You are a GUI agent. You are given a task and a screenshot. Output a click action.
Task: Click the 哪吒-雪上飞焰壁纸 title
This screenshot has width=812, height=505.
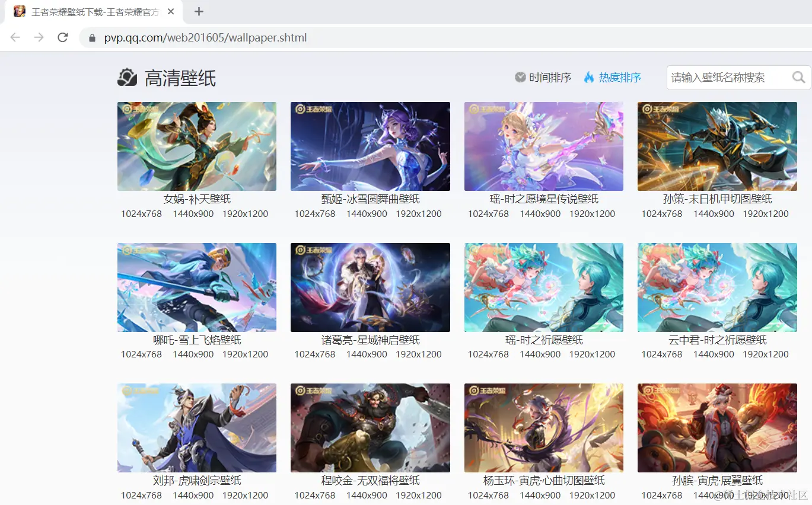click(197, 340)
